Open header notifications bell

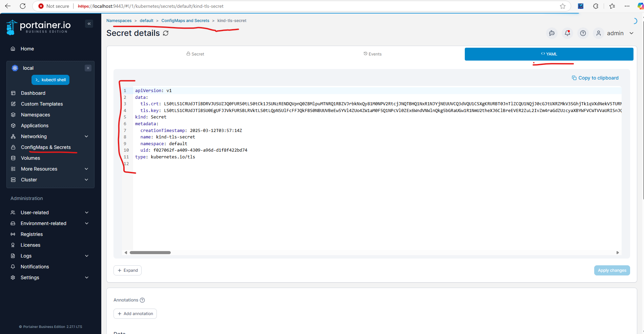[x=567, y=33]
